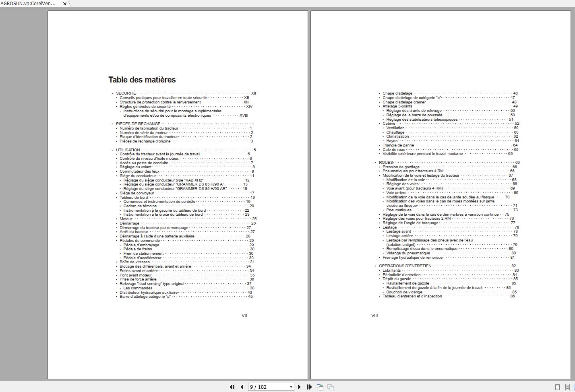Switch to continuous page layout
Image resolution: width=575 pixels, height=392 pixels.
(567, 387)
